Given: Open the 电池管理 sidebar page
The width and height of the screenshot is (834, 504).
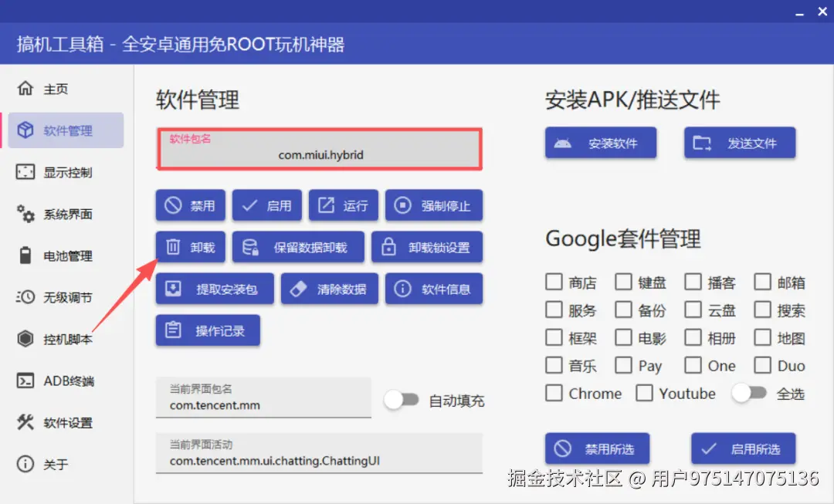Looking at the screenshot, I should [66, 255].
